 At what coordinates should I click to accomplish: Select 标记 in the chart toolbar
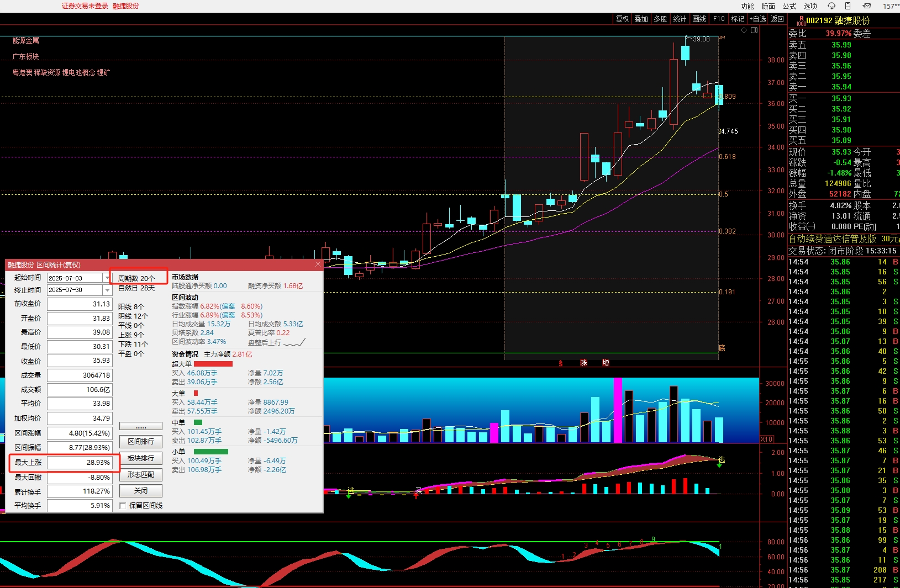738,19
